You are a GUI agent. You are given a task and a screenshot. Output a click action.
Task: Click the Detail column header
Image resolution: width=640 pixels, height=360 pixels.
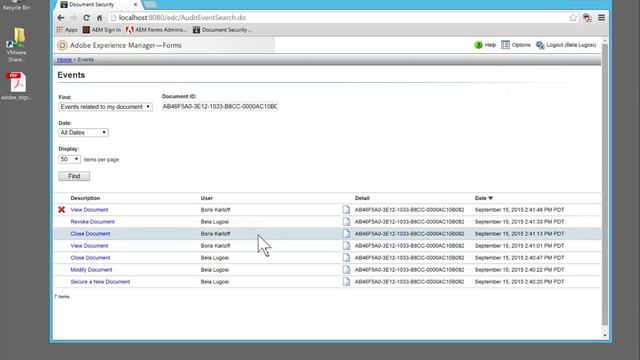coord(362,198)
